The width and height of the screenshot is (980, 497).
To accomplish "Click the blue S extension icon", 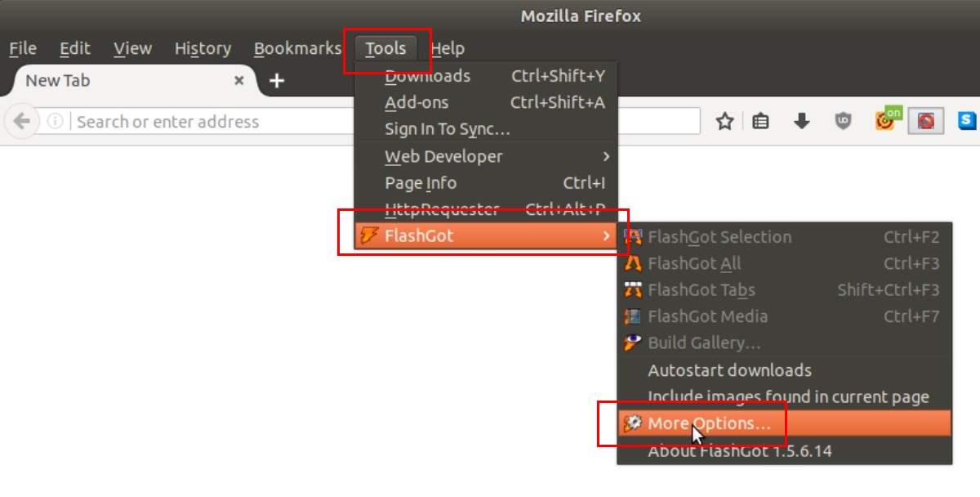I will [x=968, y=121].
